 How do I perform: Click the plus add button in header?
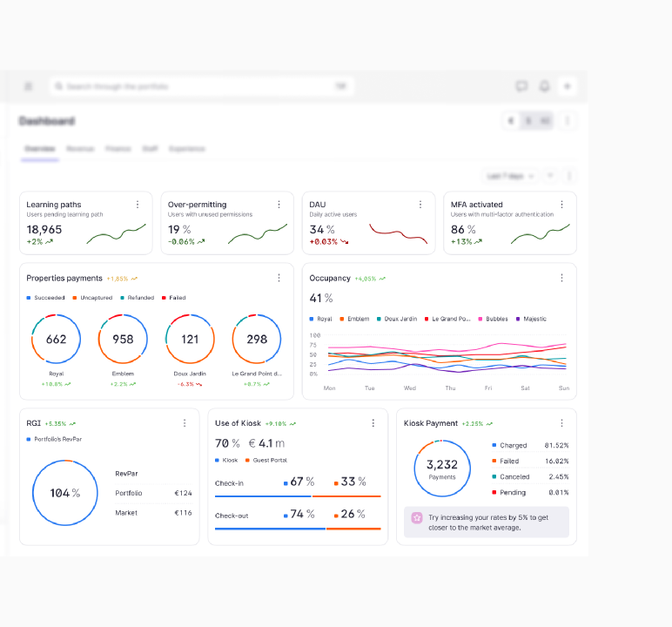pyautogui.click(x=567, y=86)
